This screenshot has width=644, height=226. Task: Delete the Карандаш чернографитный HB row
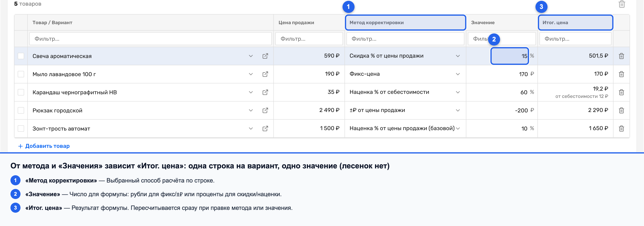pos(621,92)
